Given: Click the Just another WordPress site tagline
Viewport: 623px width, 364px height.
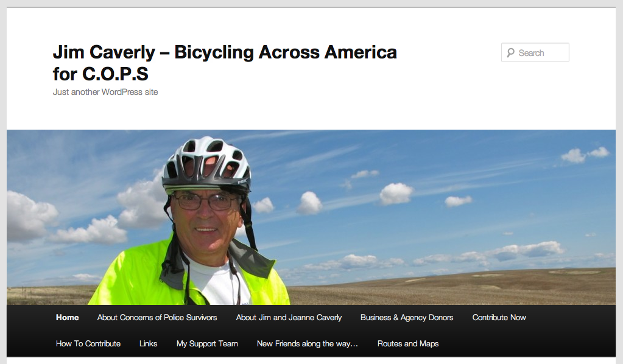Looking at the screenshot, I should (x=105, y=92).
